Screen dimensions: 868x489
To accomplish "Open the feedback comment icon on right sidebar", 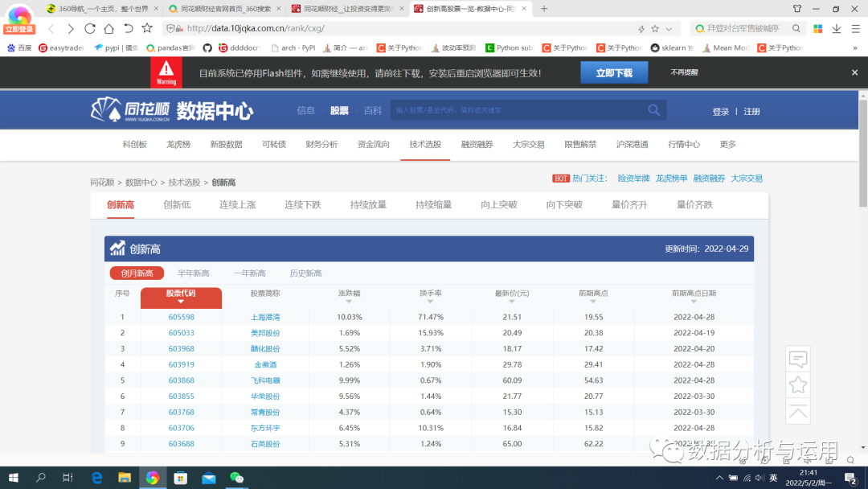I will click(798, 360).
